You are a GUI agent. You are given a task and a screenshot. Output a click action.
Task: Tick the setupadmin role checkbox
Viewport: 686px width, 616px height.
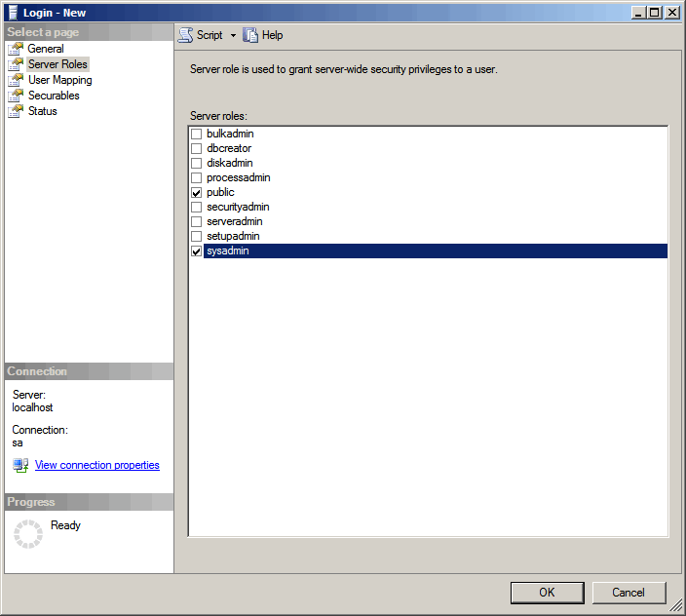click(197, 236)
